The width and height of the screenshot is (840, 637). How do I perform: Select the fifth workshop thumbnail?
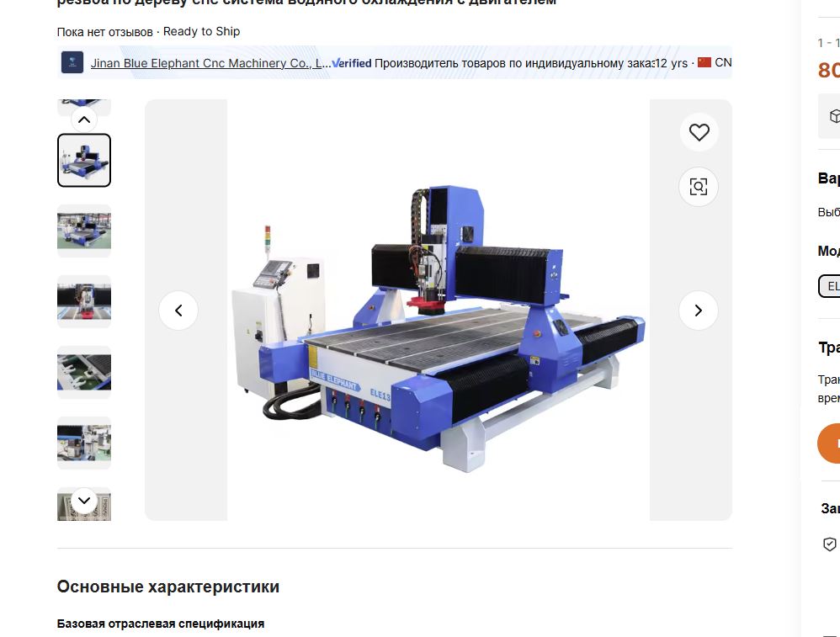coord(84,443)
